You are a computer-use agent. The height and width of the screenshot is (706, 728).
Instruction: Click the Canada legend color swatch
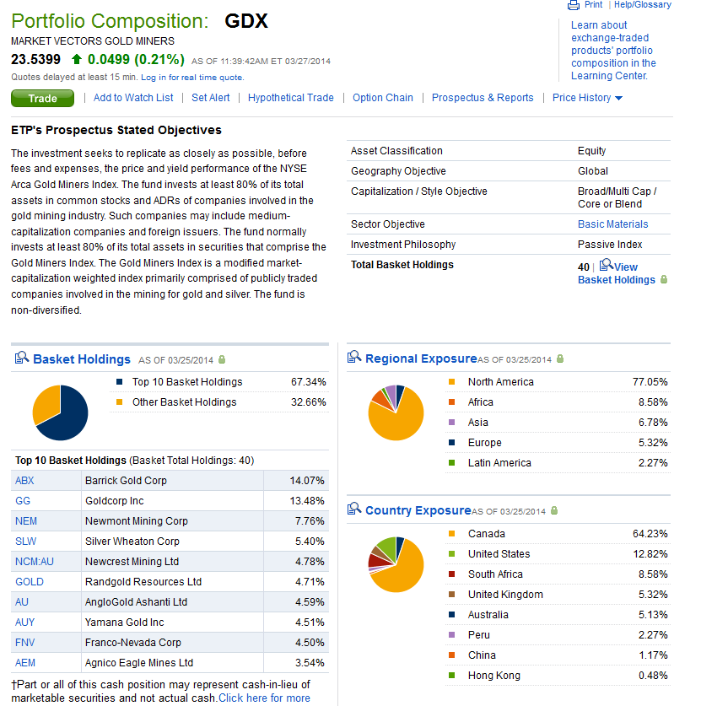(452, 533)
